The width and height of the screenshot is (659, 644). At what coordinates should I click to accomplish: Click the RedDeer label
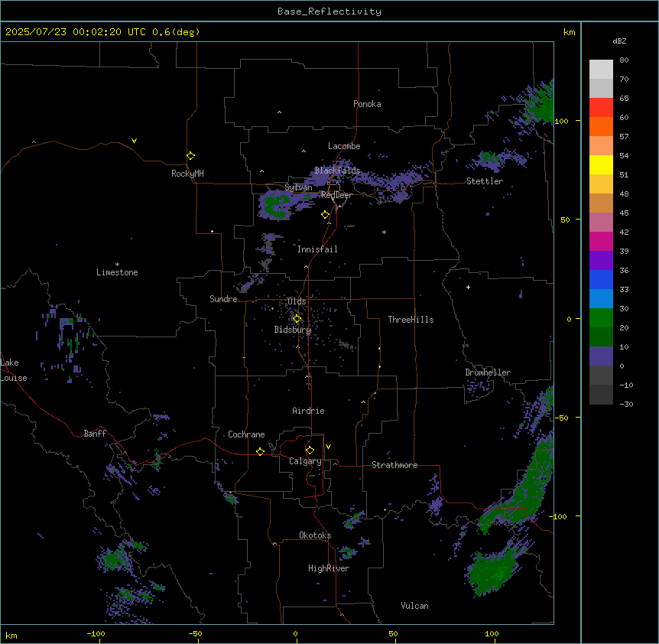click(336, 195)
